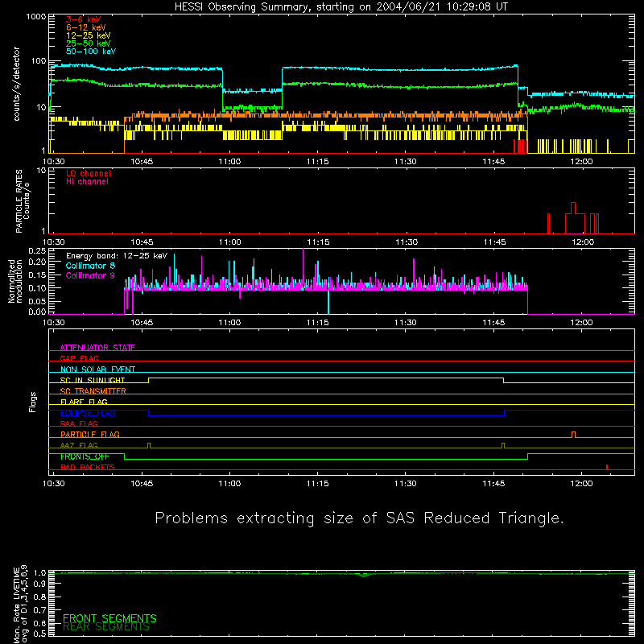Screen dimensions: 644x644
Task: Select the Collimator 8 legend label
Action: (90, 266)
